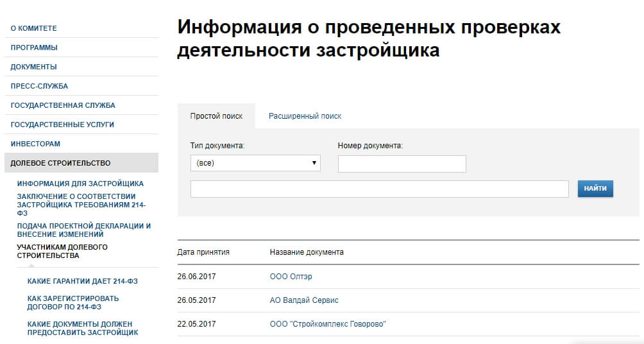Click the wide search text field
The width and height of the screenshot is (644, 344).
pyautogui.click(x=380, y=189)
